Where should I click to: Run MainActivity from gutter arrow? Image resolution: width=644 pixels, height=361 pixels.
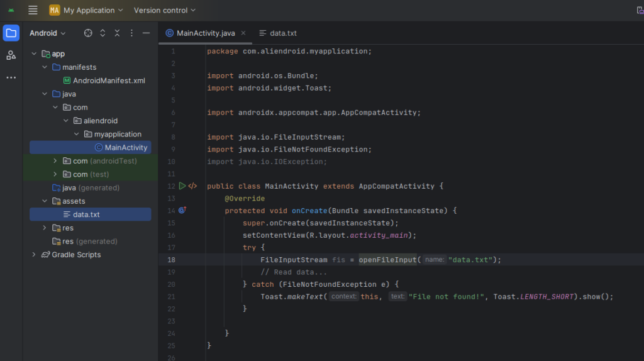click(182, 186)
